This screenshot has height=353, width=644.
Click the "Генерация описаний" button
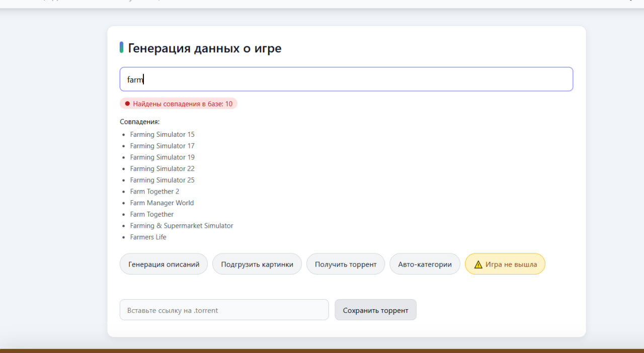(x=164, y=264)
